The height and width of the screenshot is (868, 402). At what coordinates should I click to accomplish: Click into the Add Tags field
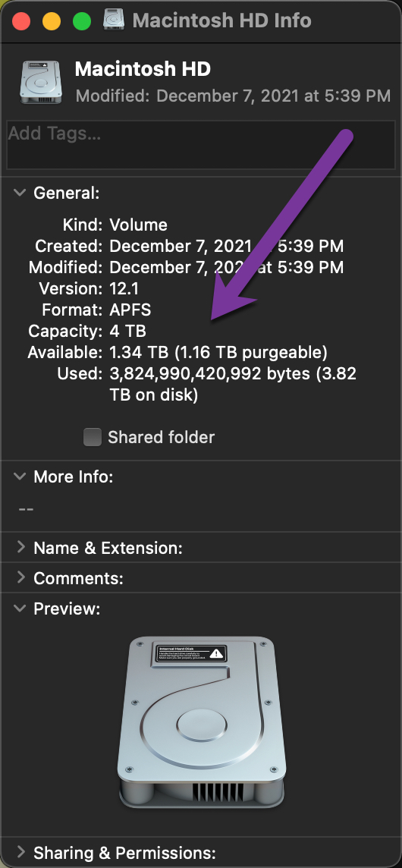coord(201,145)
